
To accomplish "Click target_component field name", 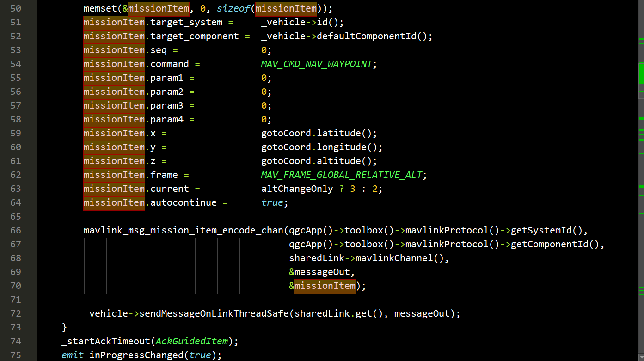I will (195, 36).
